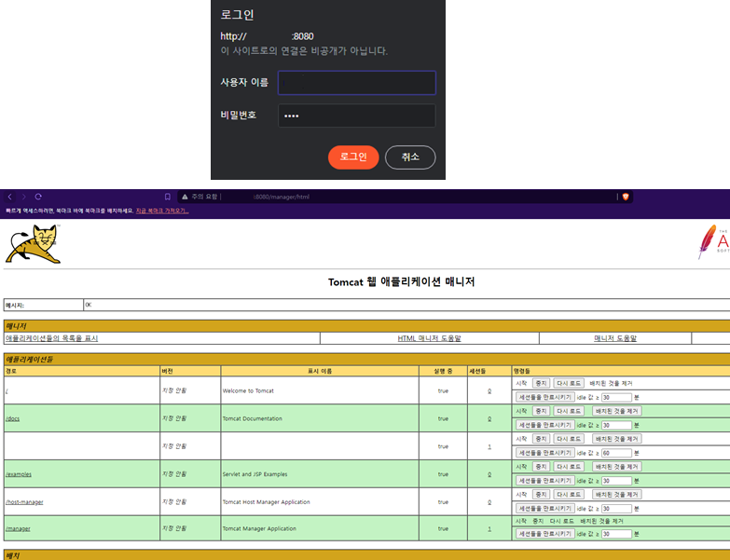Open the /host-manager path link

pos(24,502)
